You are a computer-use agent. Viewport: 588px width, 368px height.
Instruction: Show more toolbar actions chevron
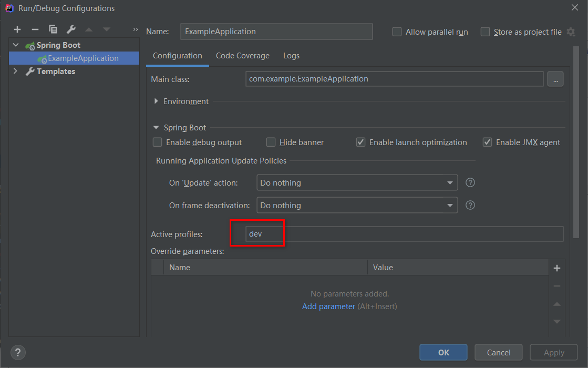[136, 29]
